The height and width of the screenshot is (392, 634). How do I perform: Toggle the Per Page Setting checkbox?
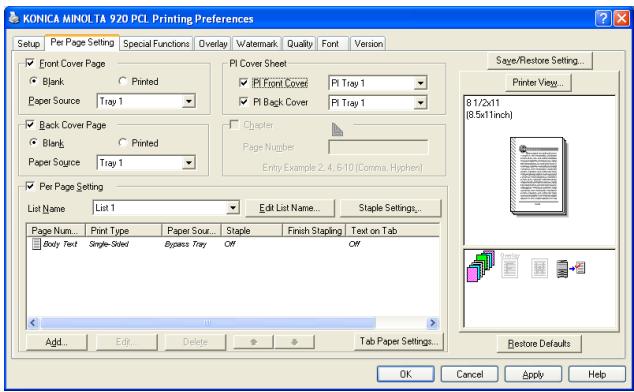[30, 186]
